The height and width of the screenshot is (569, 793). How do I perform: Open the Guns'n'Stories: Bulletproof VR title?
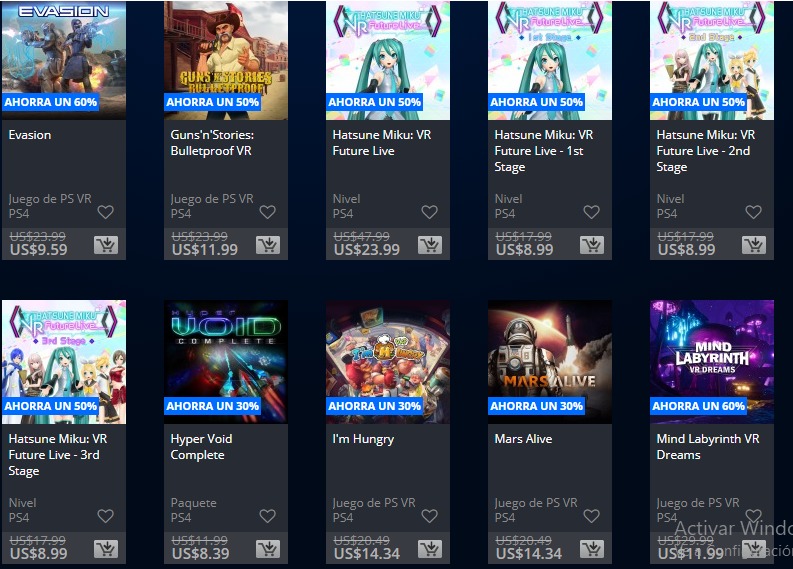212,143
